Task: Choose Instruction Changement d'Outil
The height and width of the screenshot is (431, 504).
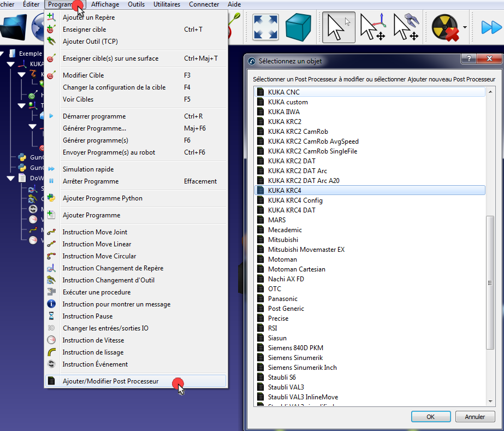Action: pos(135,280)
